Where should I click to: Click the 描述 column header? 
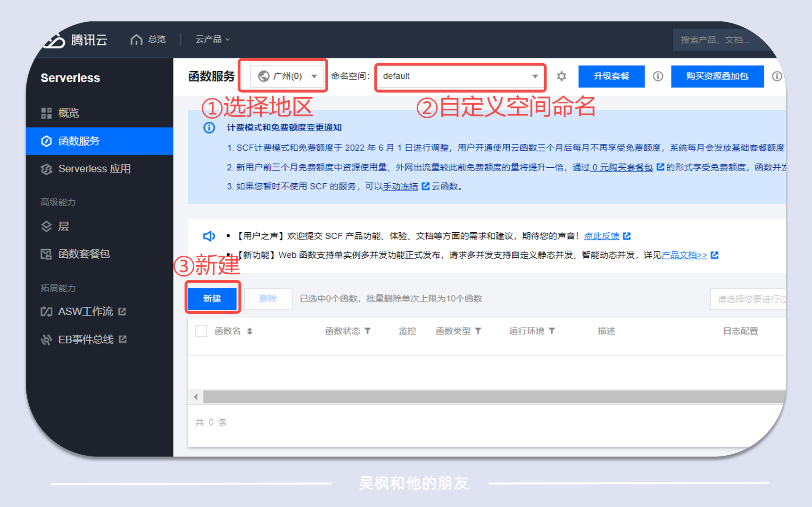[606, 331]
